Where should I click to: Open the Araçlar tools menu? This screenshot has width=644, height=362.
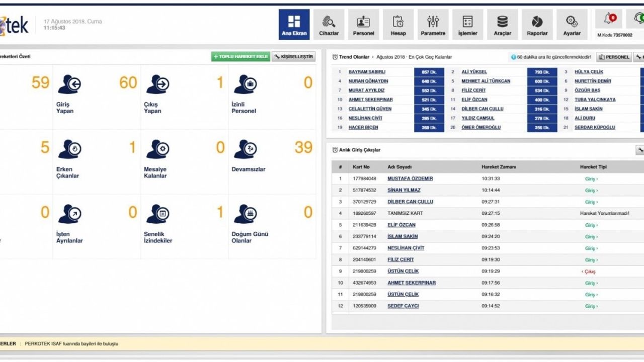[x=502, y=25]
